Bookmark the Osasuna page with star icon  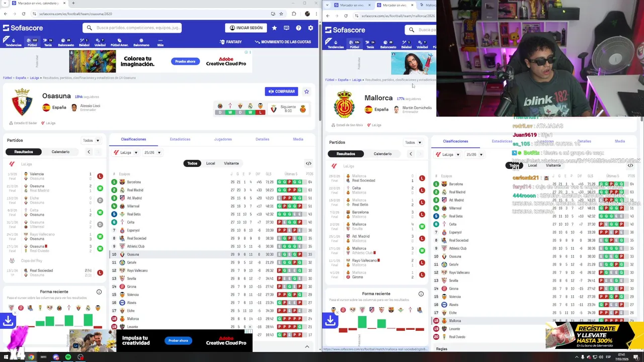pyautogui.click(x=281, y=14)
